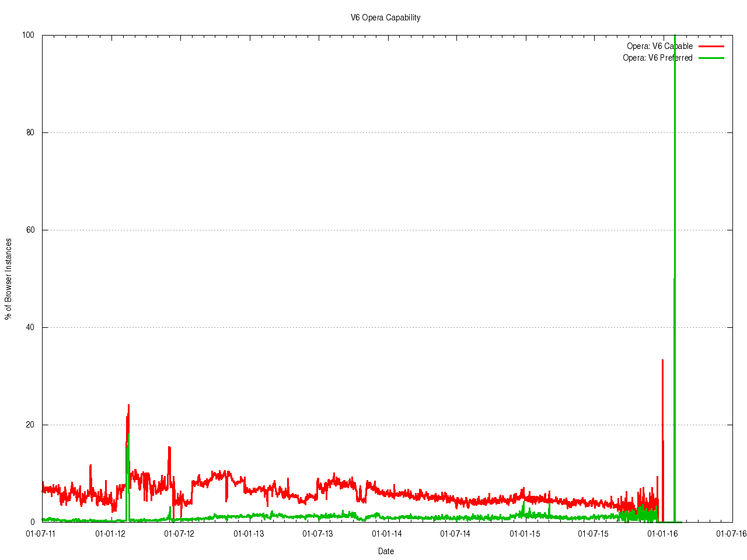Select the red V6 Capable legend line

(711, 46)
